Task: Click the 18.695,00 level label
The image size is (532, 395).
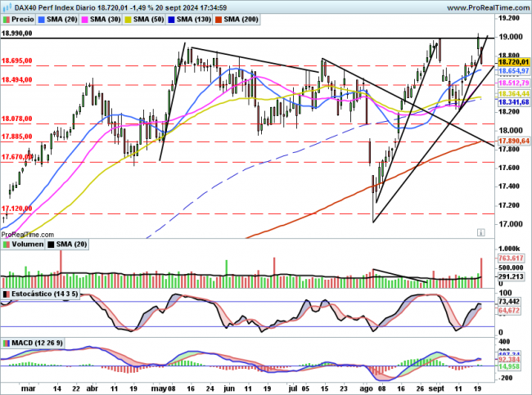Action: (x=16, y=61)
